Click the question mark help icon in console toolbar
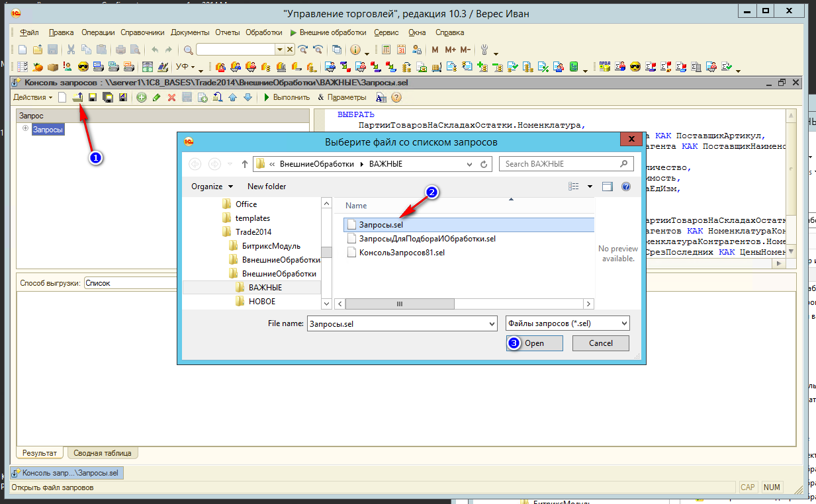This screenshot has height=504, width=816. coord(396,97)
